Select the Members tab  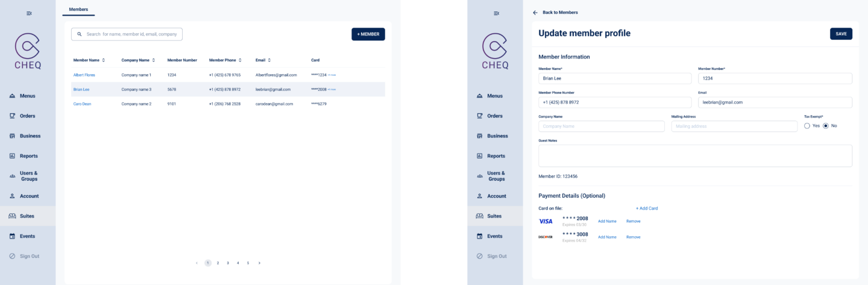tap(78, 10)
